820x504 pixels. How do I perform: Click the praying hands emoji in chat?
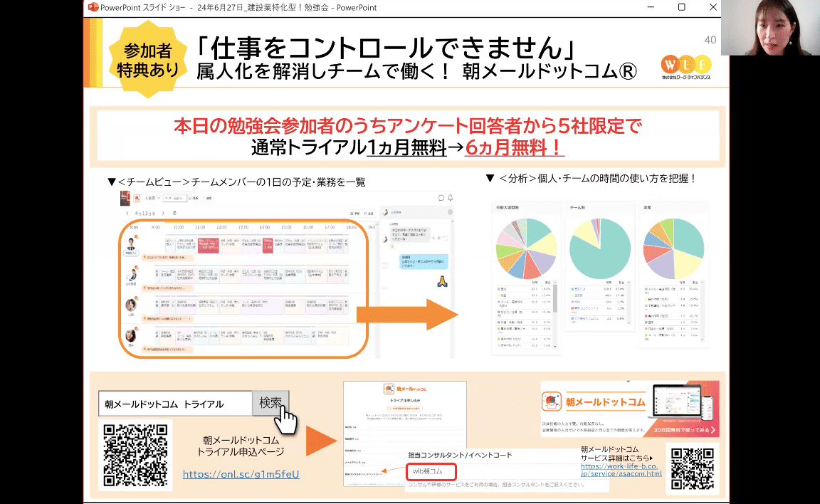coord(443,281)
